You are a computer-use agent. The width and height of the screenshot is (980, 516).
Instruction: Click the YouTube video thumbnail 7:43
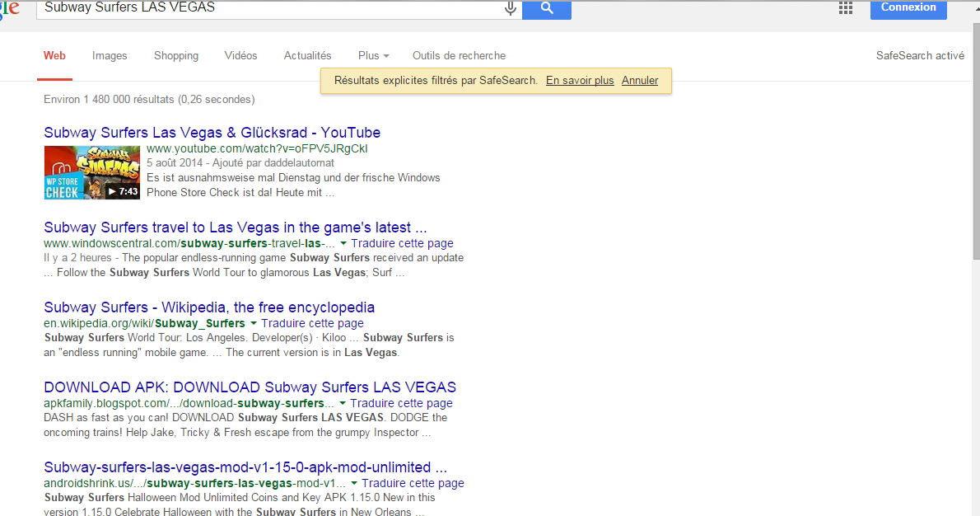(x=92, y=172)
